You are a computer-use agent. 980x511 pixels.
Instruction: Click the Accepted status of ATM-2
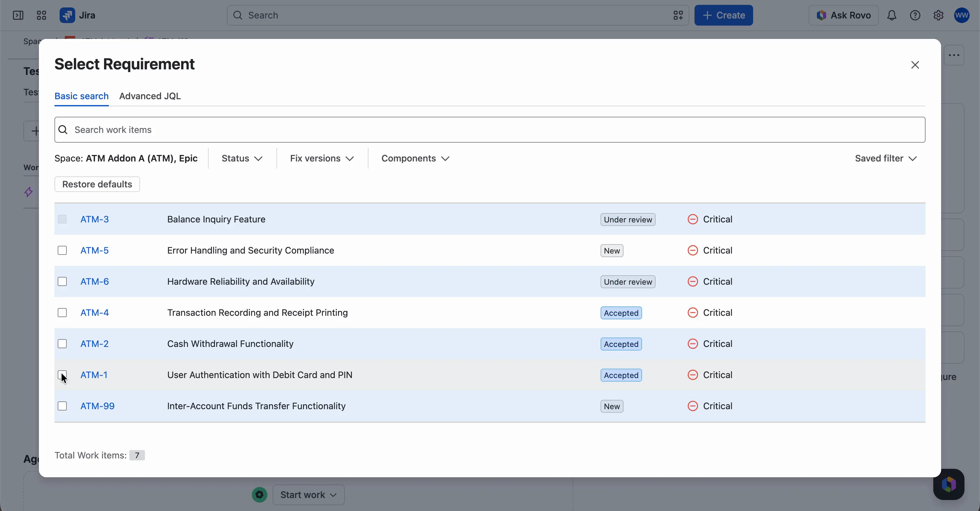click(621, 344)
